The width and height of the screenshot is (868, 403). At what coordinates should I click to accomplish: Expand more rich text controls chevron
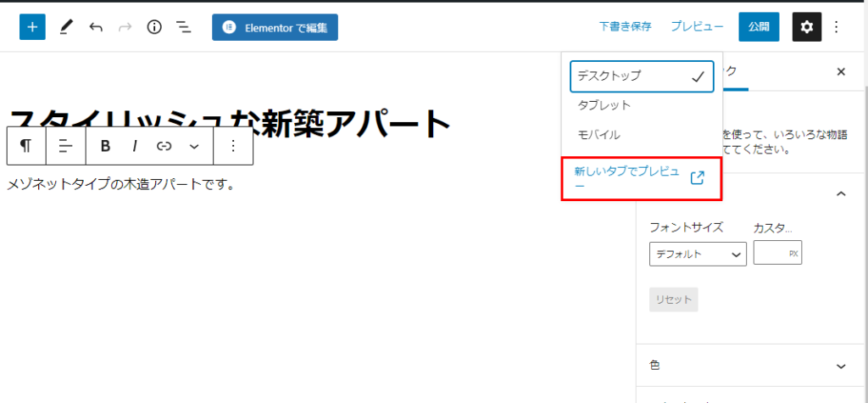pyautogui.click(x=194, y=146)
